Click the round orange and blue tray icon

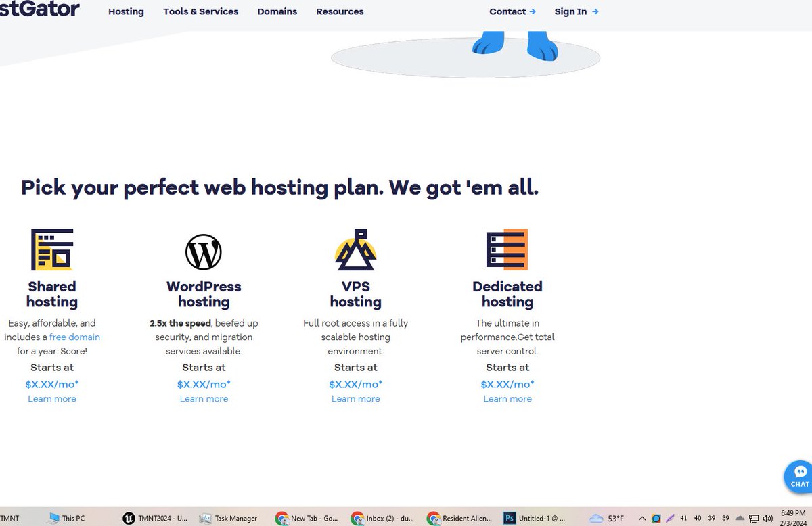pyautogui.click(x=656, y=519)
